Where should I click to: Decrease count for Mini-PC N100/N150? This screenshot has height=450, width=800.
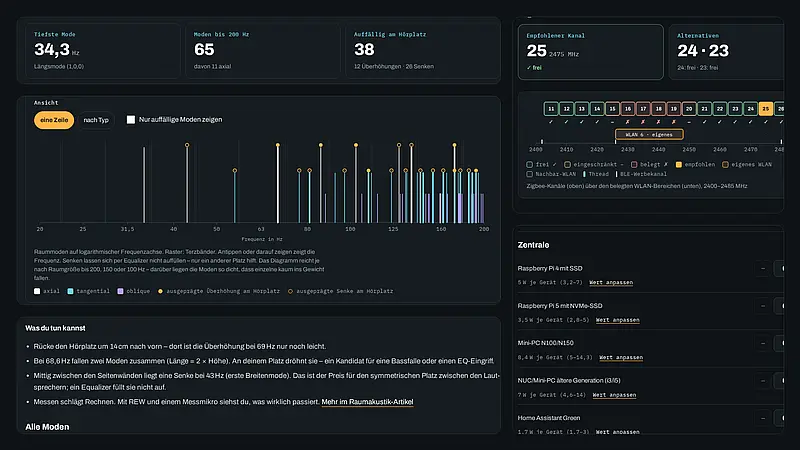(763, 343)
